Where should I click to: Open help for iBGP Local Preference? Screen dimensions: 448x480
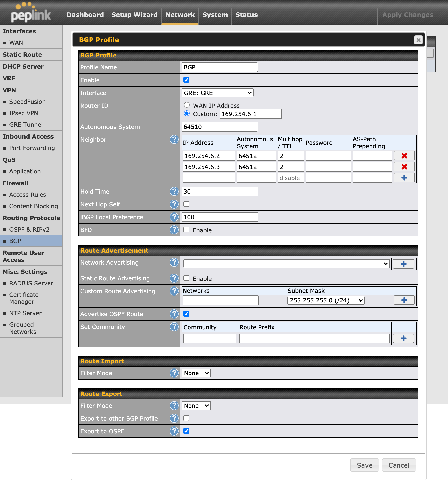pos(174,217)
